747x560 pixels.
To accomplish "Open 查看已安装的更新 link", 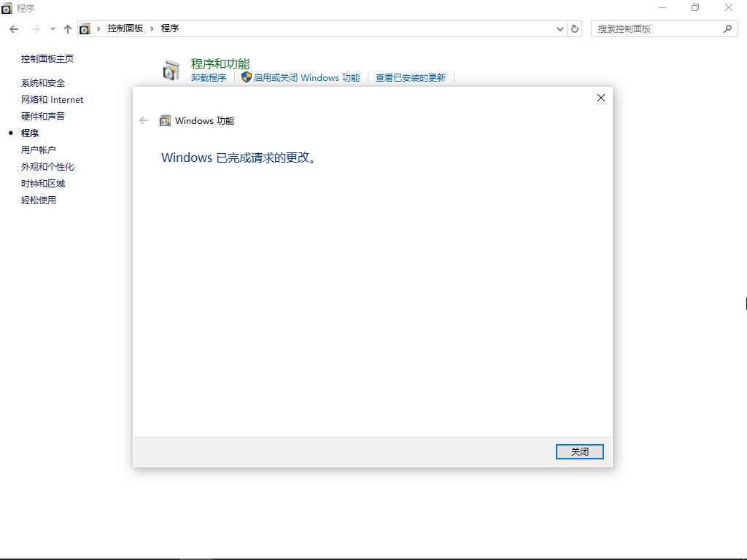I will point(411,77).
